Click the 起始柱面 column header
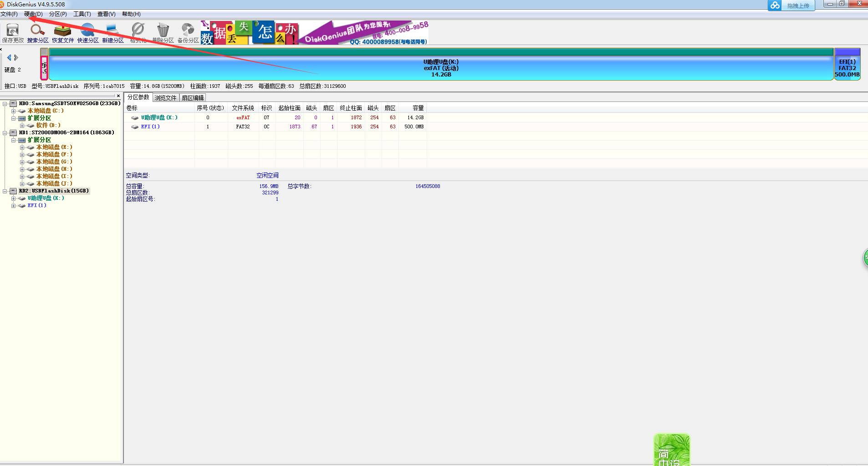Image resolution: width=868 pixels, height=466 pixels. pos(290,108)
